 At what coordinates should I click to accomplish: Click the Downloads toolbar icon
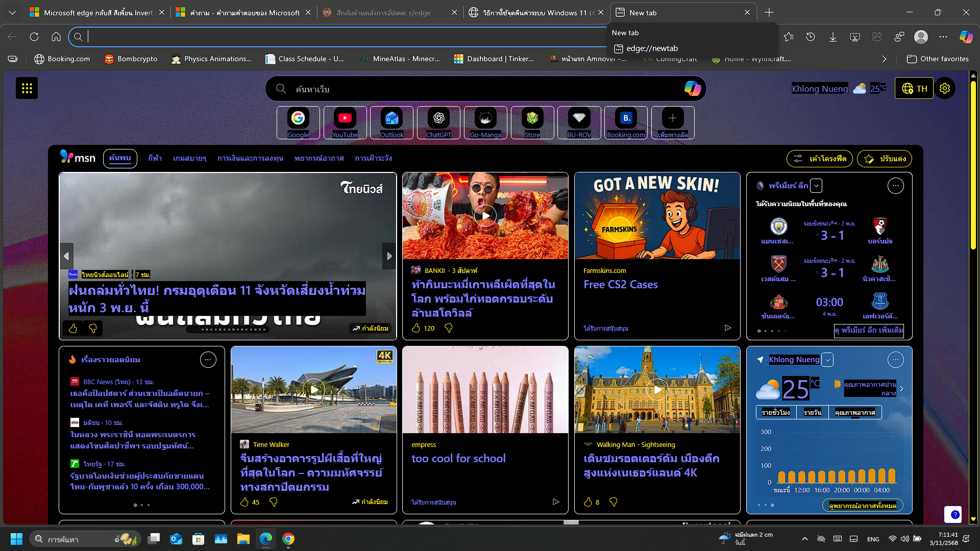(x=832, y=37)
